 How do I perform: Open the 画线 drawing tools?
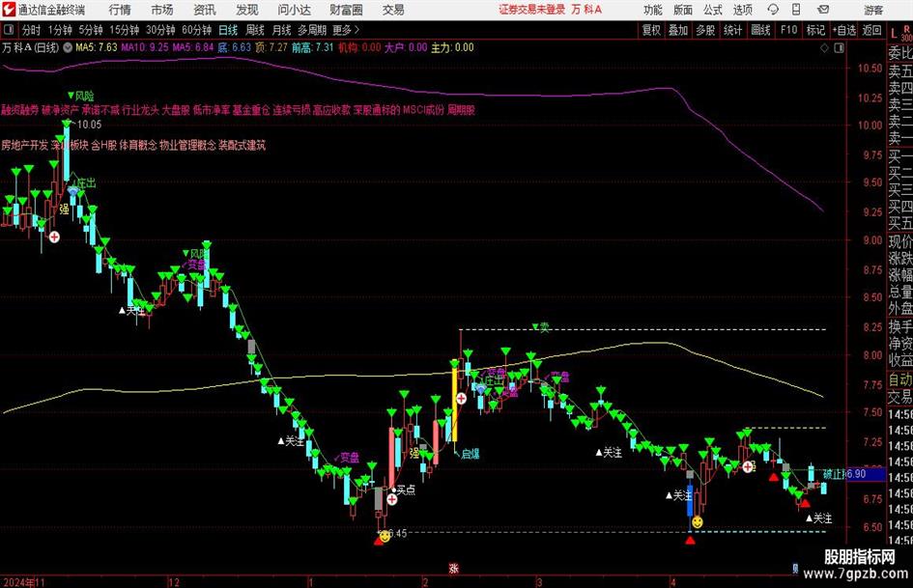760,30
